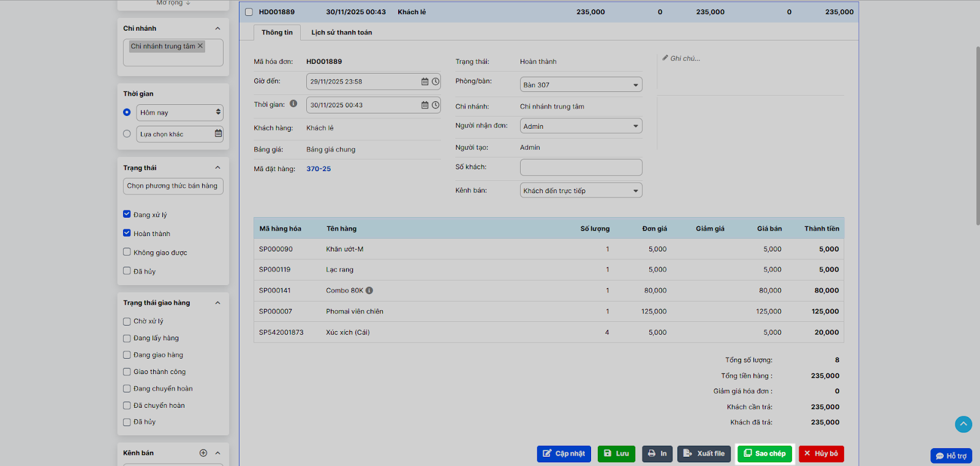
Task: Click the In print button
Action: 657,454
